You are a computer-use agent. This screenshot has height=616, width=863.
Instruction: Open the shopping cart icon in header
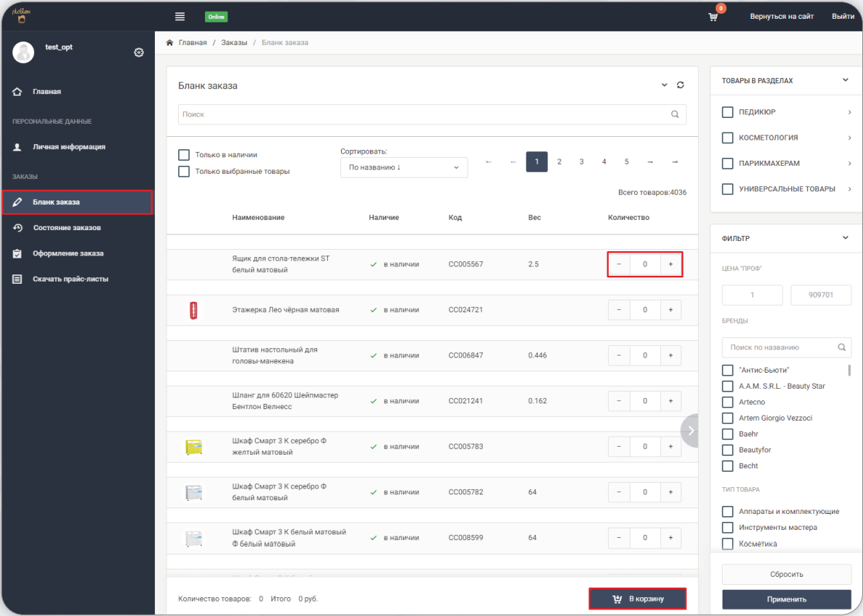713,17
